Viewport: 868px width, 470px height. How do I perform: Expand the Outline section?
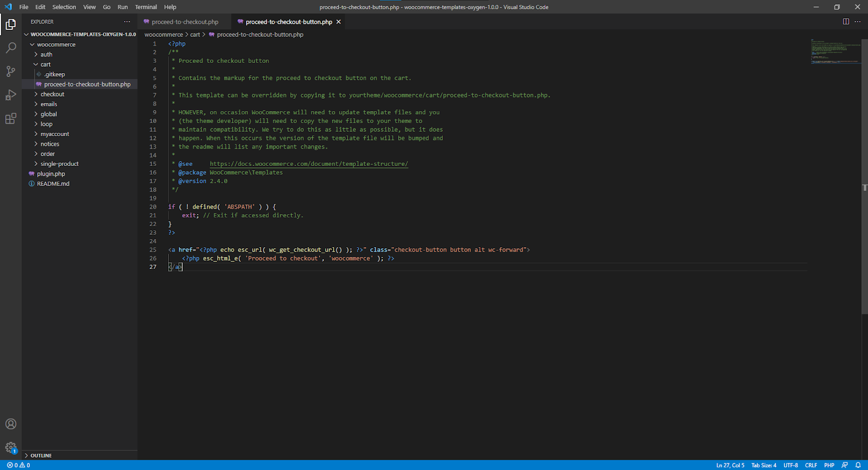pos(79,455)
